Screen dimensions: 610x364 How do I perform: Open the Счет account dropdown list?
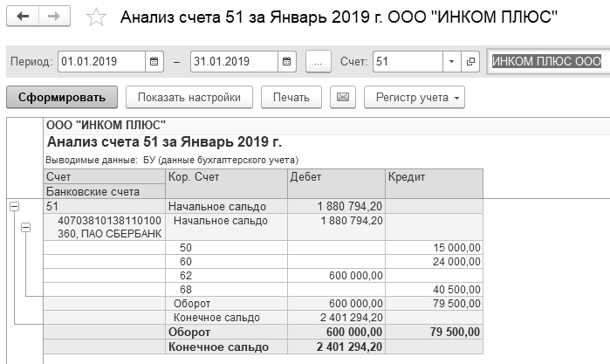tap(451, 62)
